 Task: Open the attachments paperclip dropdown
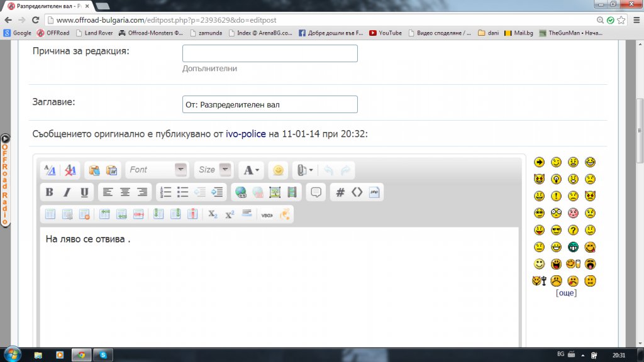coord(305,170)
